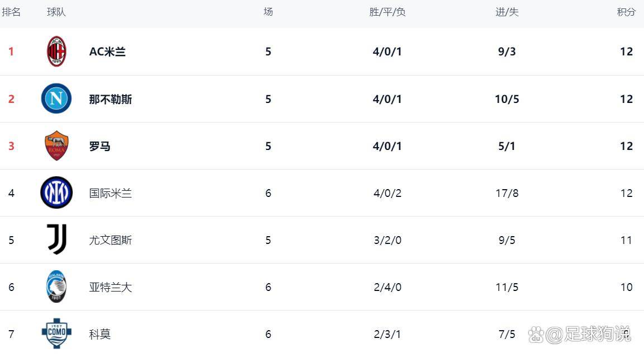Screen dimensions: 644x357
Task: Click the Napoli club crest
Action: pyautogui.click(x=56, y=99)
